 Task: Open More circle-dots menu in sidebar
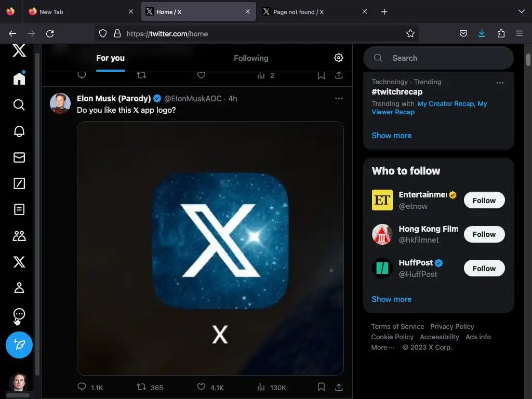click(x=19, y=314)
